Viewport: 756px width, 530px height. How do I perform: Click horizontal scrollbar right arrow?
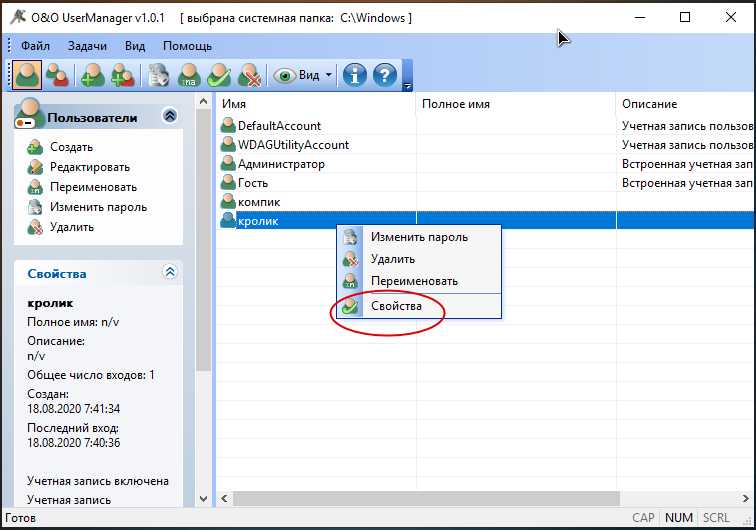pyautogui.click(x=746, y=499)
